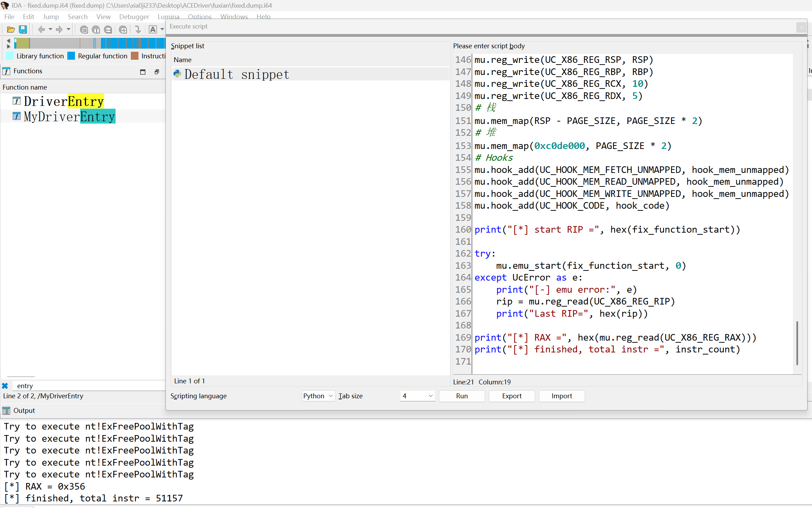The image size is (812, 508).
Task: Float the Functions panel window
Action: point(157,72)
